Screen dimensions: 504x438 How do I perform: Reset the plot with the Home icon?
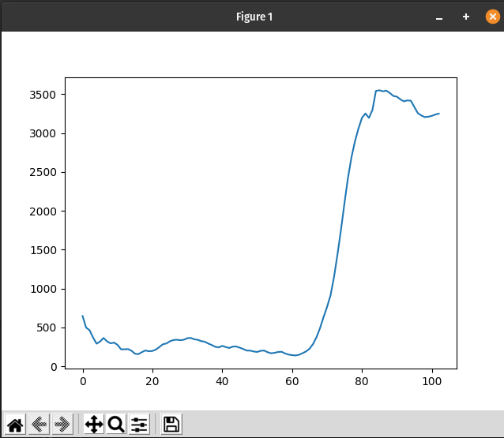tap(15, 425)
